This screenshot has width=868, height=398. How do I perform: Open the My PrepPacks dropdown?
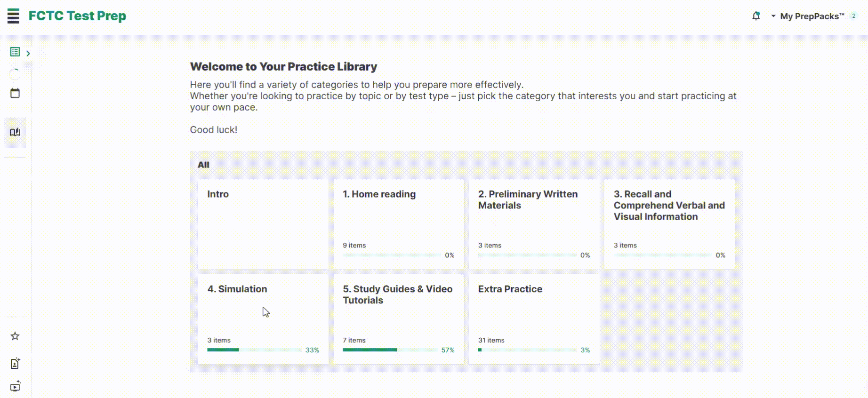[812, 16]
